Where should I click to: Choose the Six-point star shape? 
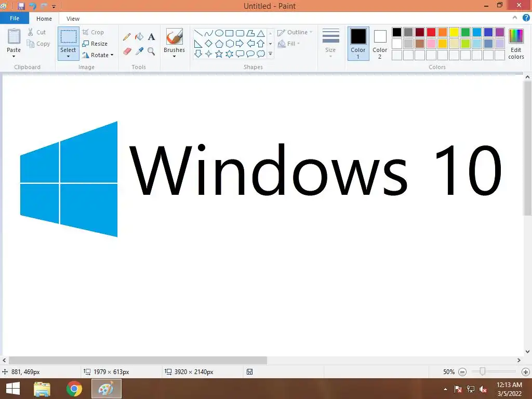coord(229,54)
